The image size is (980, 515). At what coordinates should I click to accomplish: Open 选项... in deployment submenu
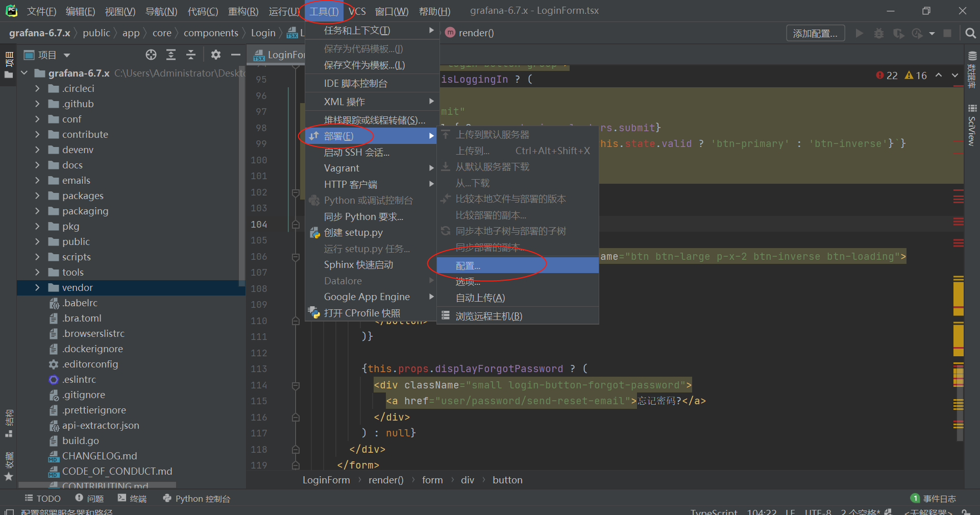coord(518,281)
